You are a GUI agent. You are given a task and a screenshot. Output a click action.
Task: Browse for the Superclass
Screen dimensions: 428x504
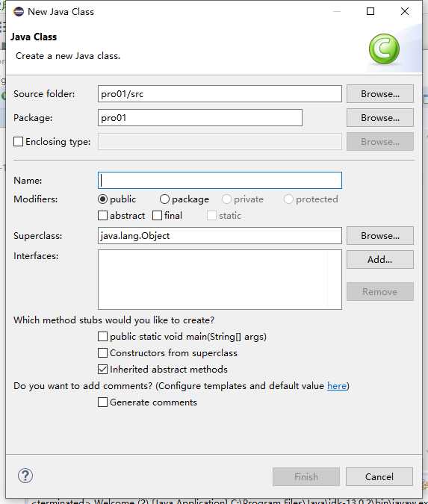[379, 236]
